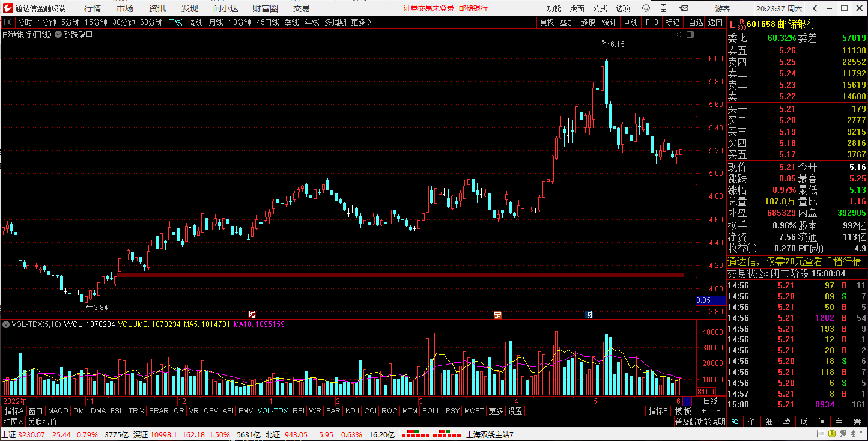The width and height of the screenshot is (868, 441).
Task: Click the blue dash box on time axis
Action: click(x=687, y=401)
